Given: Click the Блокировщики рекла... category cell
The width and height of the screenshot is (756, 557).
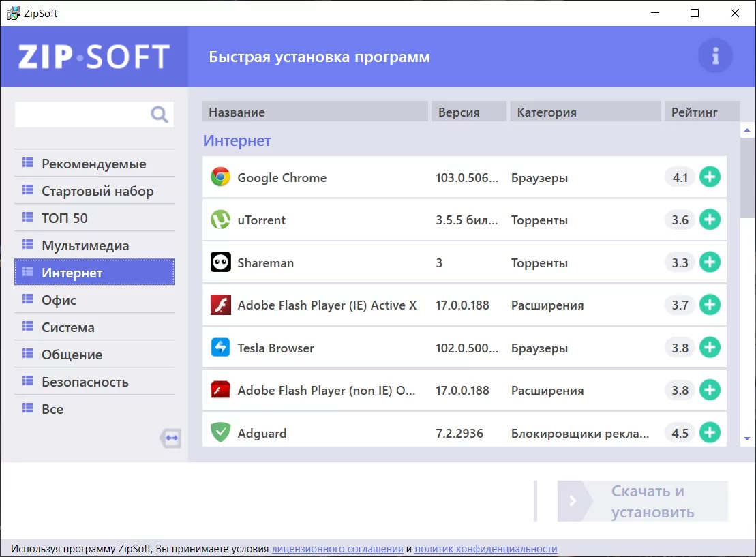Looking at the screenshot, I should click(x=580, y=433).
